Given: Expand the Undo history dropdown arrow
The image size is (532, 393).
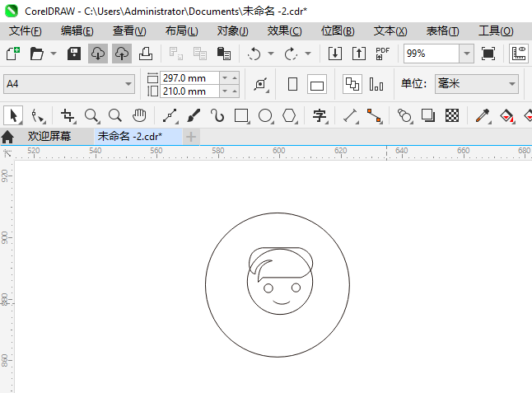Looking at the screenshot, I should 271,54.
